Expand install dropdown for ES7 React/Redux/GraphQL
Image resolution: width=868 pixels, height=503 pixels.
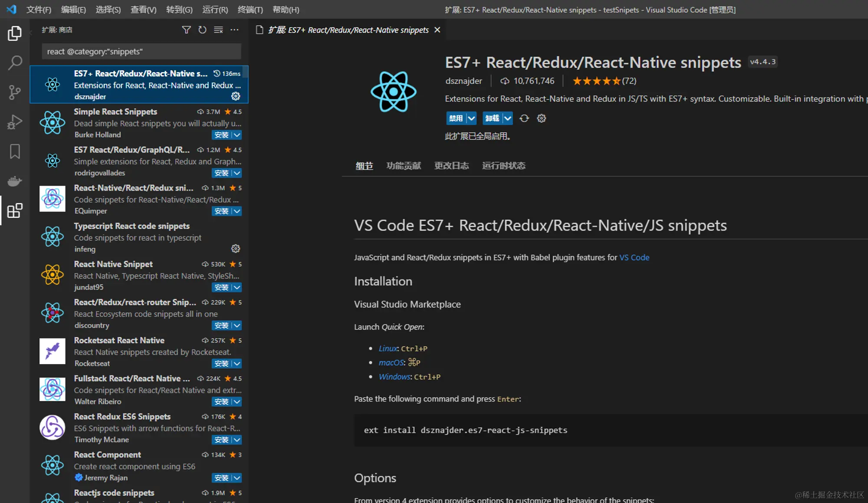(x=237, y=173)
